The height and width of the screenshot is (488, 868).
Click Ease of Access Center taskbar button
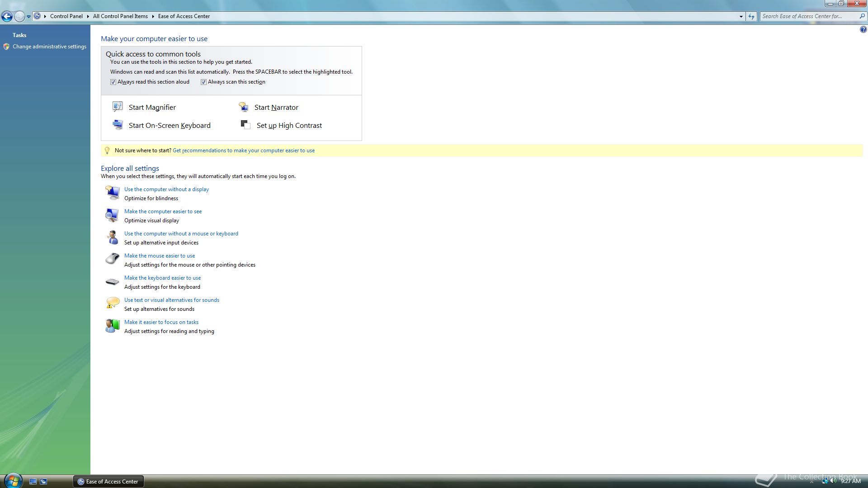tap(108, 482)
